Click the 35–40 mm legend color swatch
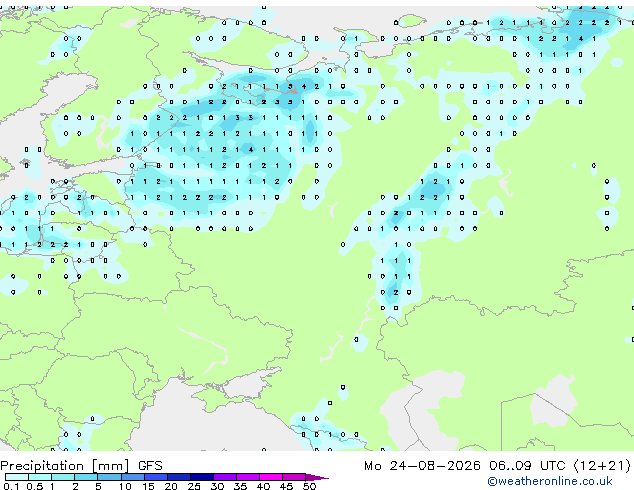Viewport: 634px width, 490px height. click(x=248, y=477)
